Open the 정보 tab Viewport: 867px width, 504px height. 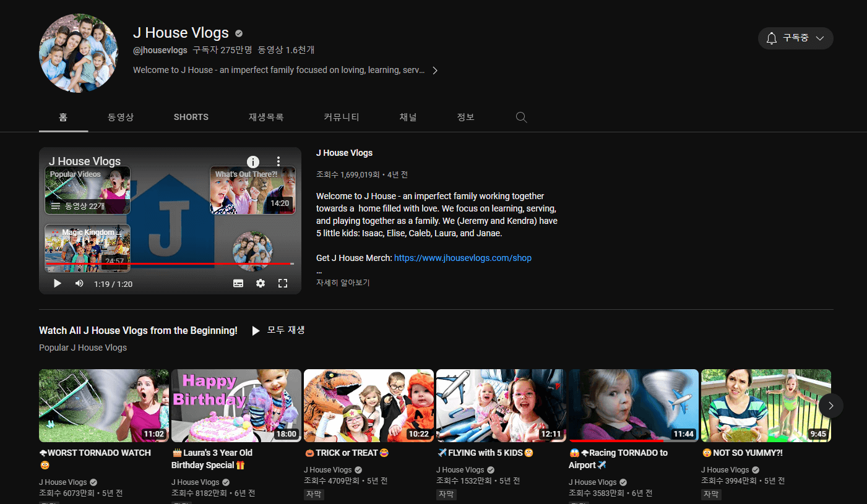click(x=465, y=117)
